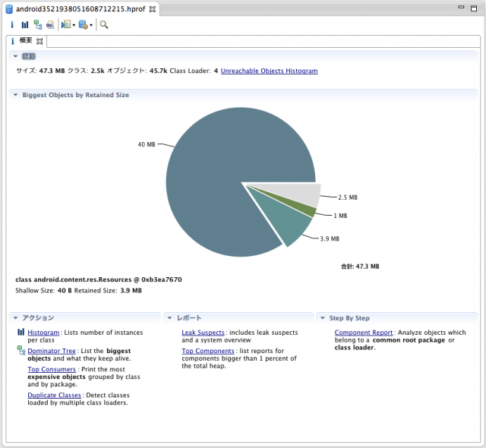Screen dimensions: 486x448
Task: Click the 2.5 MB pie chart label
Action: (x=348, y=197)
